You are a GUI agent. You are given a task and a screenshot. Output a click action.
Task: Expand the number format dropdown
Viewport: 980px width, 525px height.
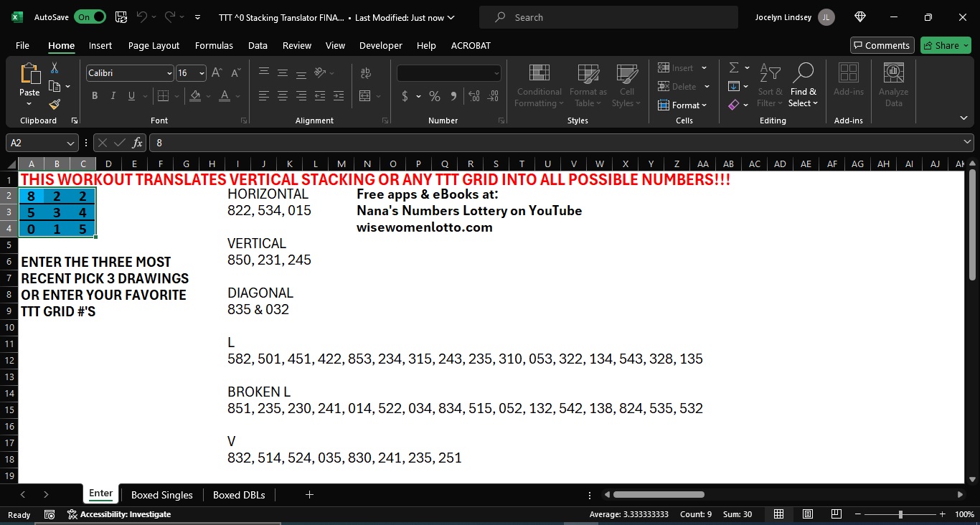tap(496, 73)
